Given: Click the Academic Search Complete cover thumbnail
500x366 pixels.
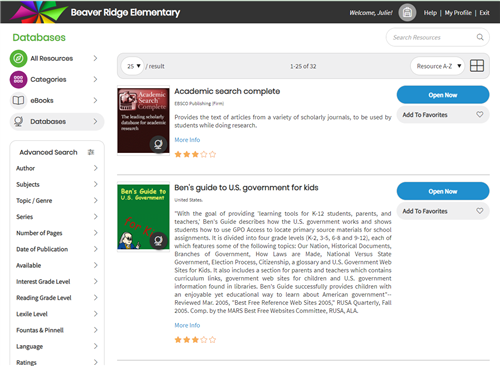Looking at the screenshot, I should [x=143, y=121].
